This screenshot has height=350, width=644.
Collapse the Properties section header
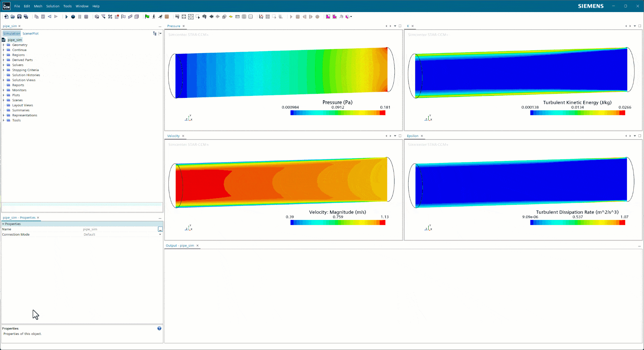tap(13, 224)
